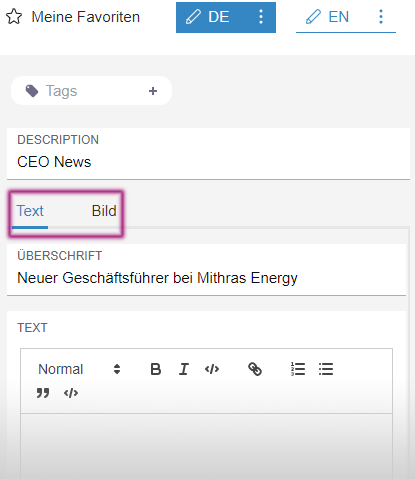Screen dimensions: 415x479
Task: Toggle italic formatting
Action: [x=184, y=369]
